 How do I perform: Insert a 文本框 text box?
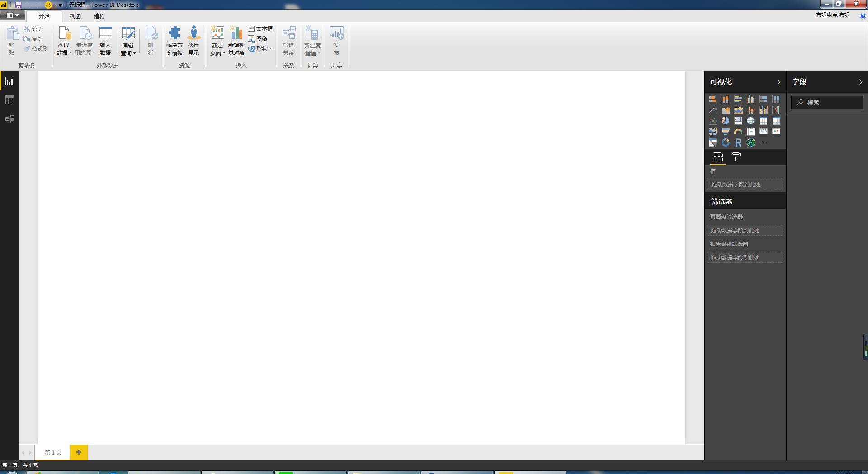(260, 29)
